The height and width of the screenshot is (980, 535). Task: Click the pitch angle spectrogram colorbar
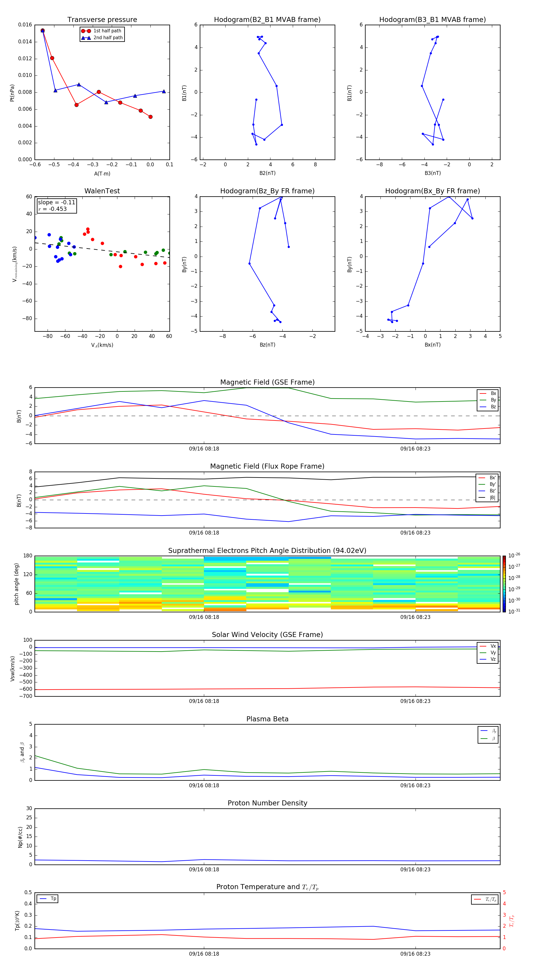click(504, 584)
